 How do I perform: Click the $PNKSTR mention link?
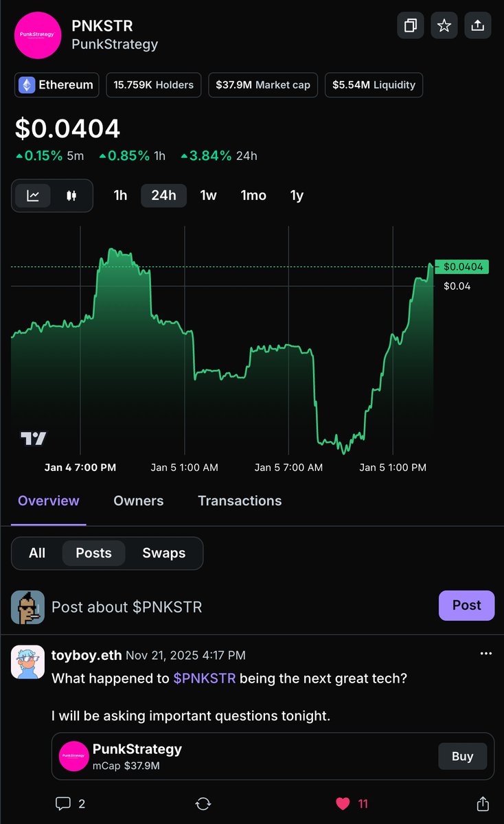205,678
